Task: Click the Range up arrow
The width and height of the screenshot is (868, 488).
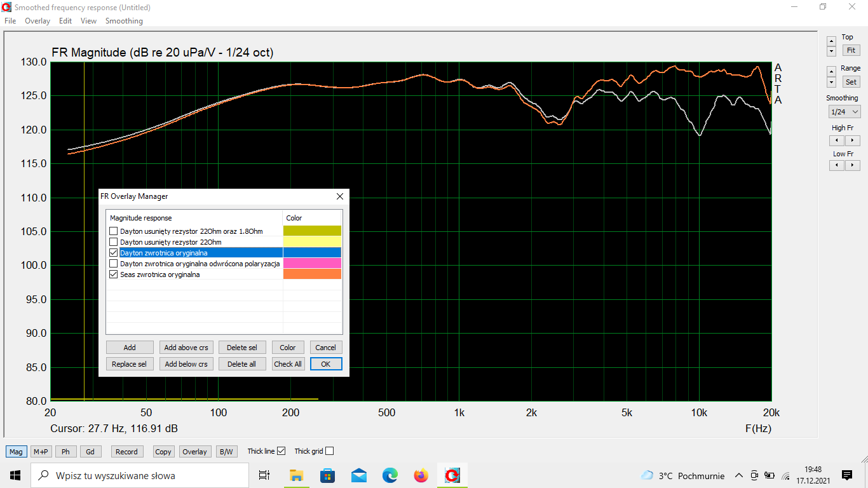Action: click(x=831, y=72)
